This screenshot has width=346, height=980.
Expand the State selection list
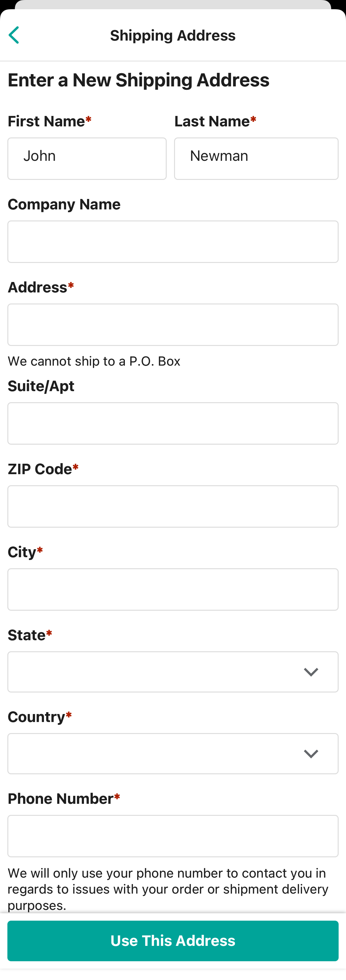pos(173,672)
